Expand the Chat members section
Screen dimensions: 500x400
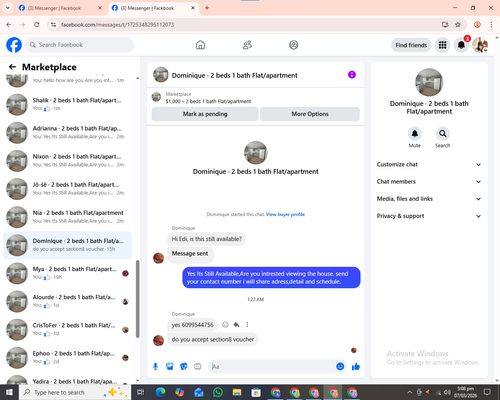429,182
